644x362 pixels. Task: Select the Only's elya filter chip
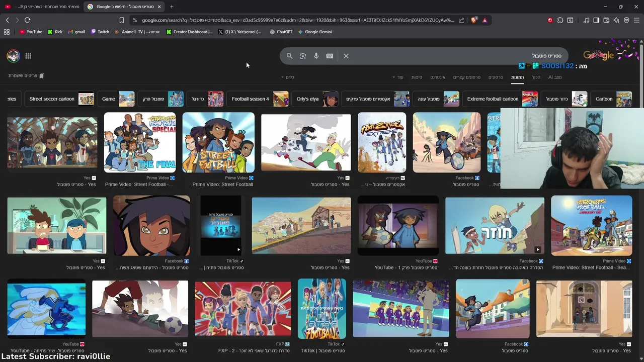pos(314,99)
